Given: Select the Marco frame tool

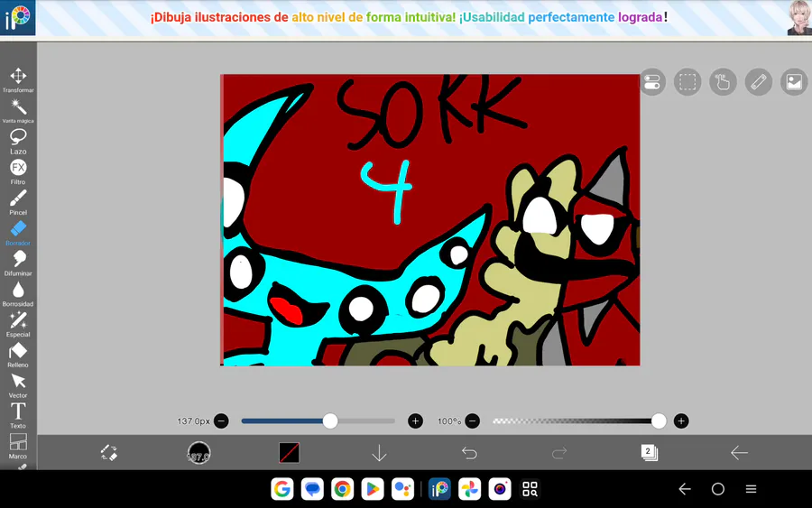Looking at the screenshot, I should 18,447.
